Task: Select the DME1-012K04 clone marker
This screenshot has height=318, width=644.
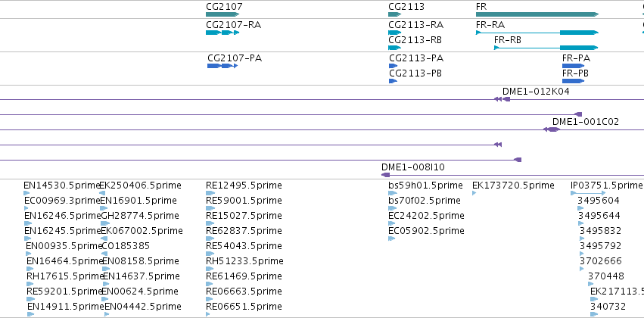Action: (x=502, y=99)
